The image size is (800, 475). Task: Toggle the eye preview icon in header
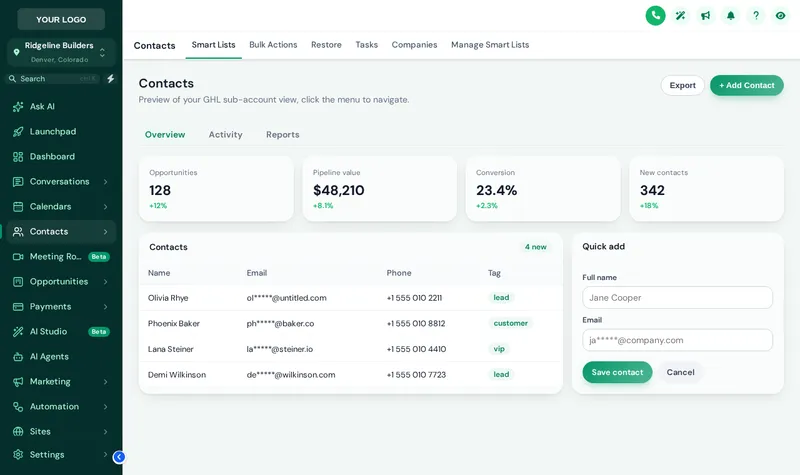point(781,15)
